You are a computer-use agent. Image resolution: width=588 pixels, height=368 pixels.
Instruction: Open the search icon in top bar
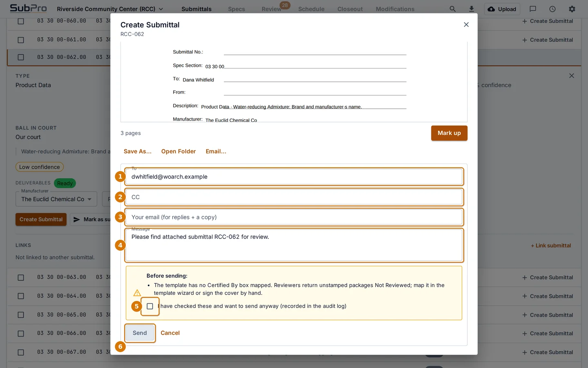(452, 9)
